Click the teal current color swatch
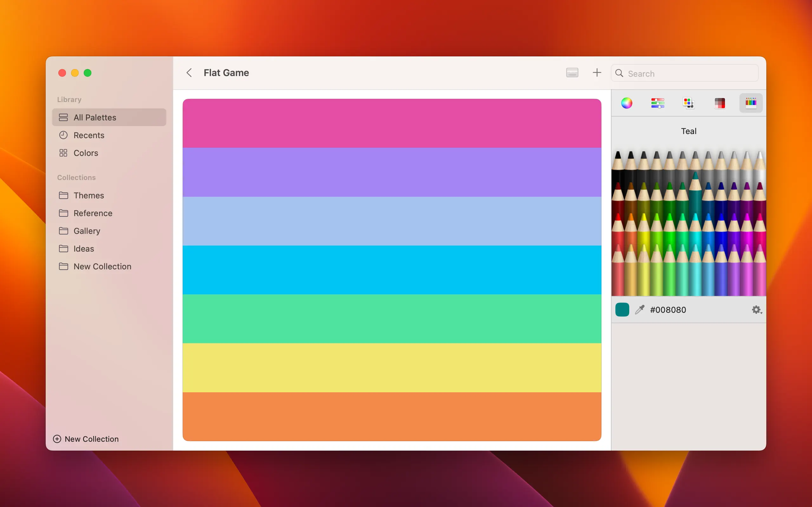This screenshot has width=812, height=507. [622, 310]
